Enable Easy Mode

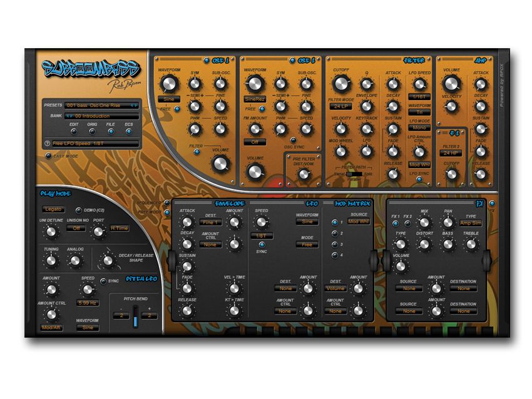49,156
